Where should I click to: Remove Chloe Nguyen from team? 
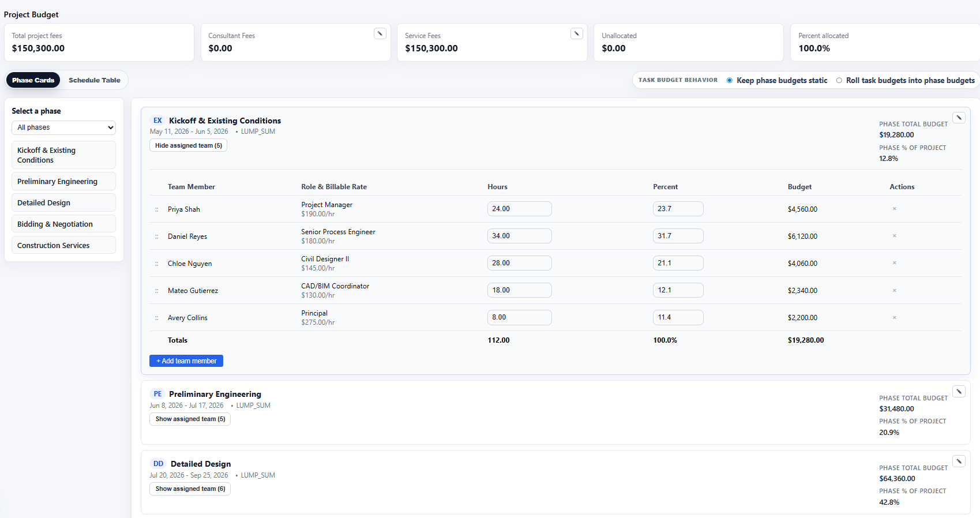(x=895, y=263)
